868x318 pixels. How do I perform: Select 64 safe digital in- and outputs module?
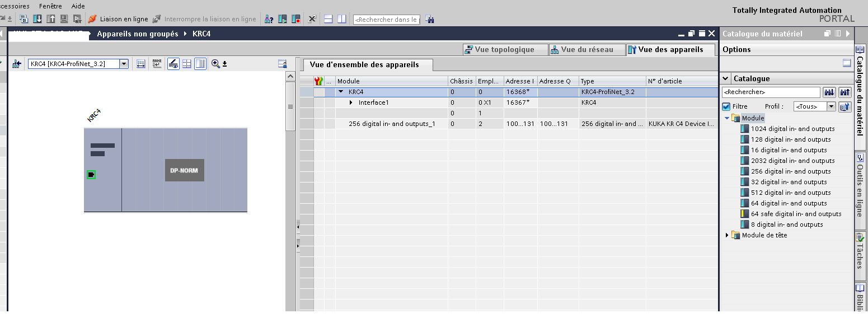796,214
